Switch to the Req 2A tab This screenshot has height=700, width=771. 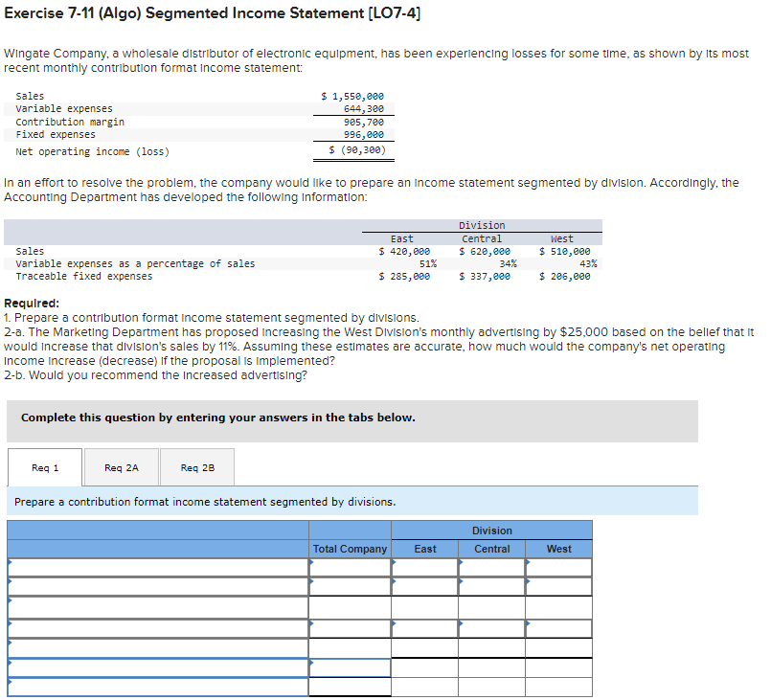120,467
